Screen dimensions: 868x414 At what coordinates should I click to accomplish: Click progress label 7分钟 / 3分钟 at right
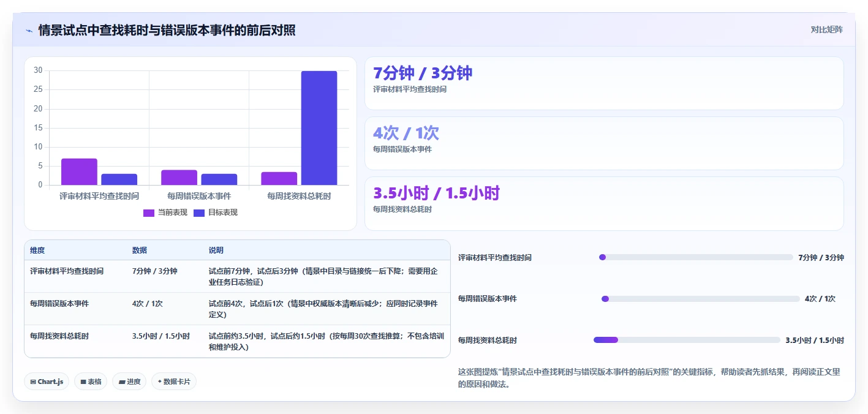[x=821, y=258]
